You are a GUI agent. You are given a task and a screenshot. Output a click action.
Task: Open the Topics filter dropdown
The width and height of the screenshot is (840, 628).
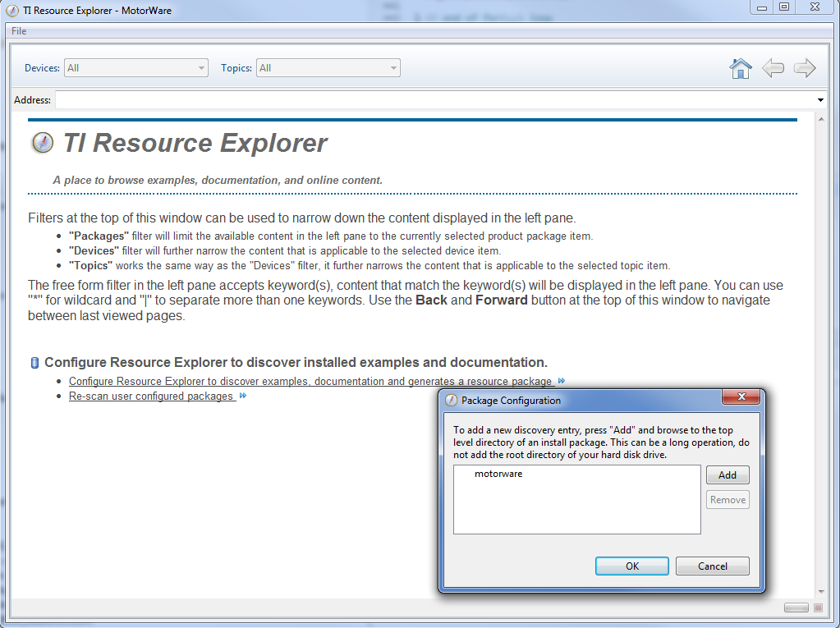pyautogui.click(x=393, y=68)
